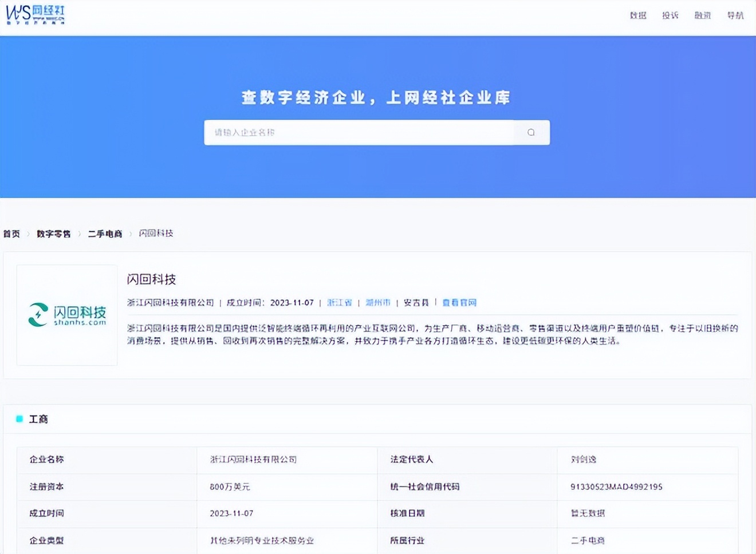756x554 pixels.
Task: Select 数字零售 in the breadcrumb
Action: [54, 234]
